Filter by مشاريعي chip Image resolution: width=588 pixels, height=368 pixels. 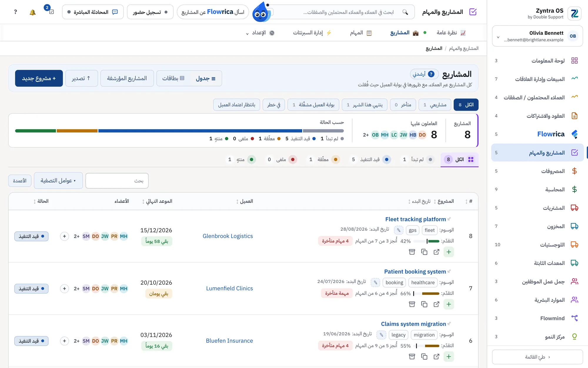[435, 105]
